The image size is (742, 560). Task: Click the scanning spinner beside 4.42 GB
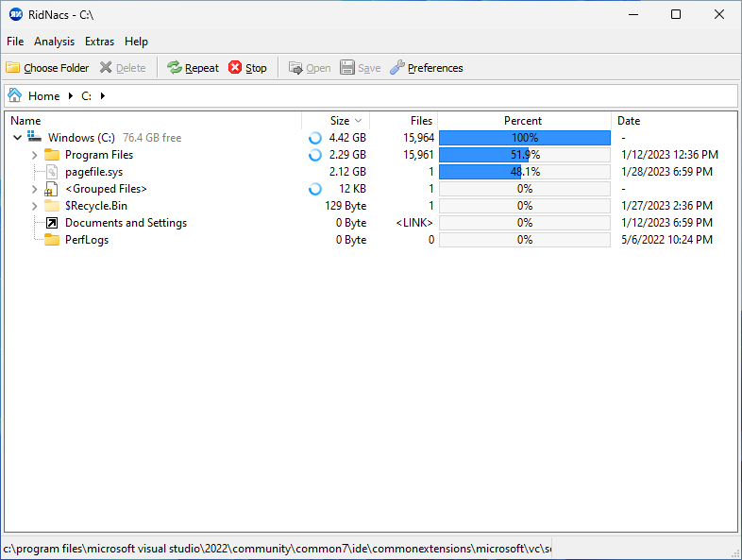pyautogui.click(x=315, y=138)
